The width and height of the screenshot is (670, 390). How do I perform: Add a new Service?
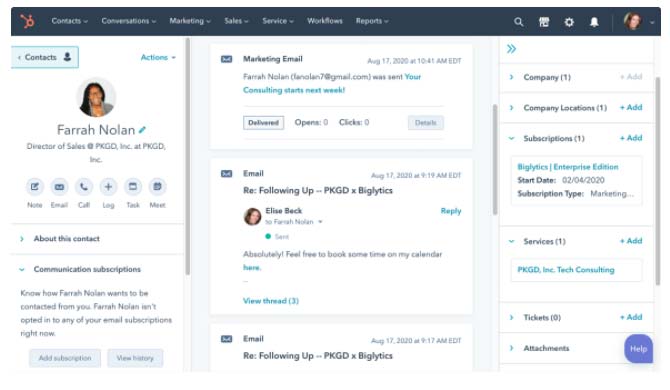point(631,241)
